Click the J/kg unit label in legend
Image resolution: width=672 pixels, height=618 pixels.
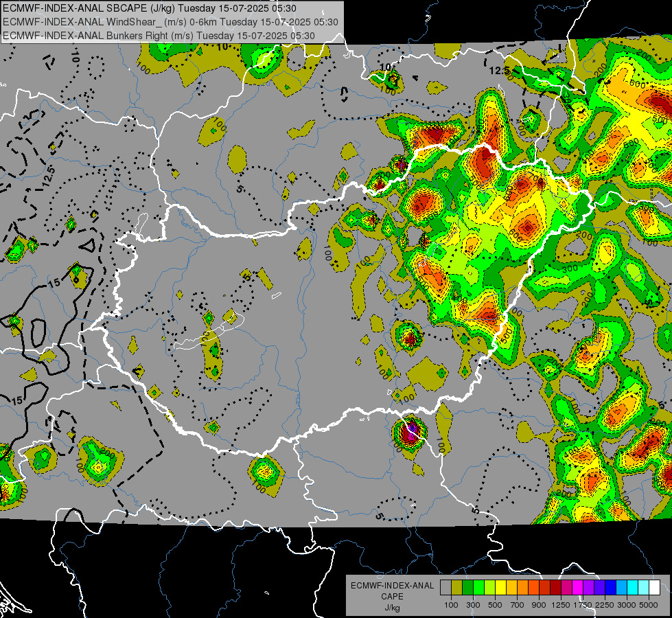pos(392,608)
